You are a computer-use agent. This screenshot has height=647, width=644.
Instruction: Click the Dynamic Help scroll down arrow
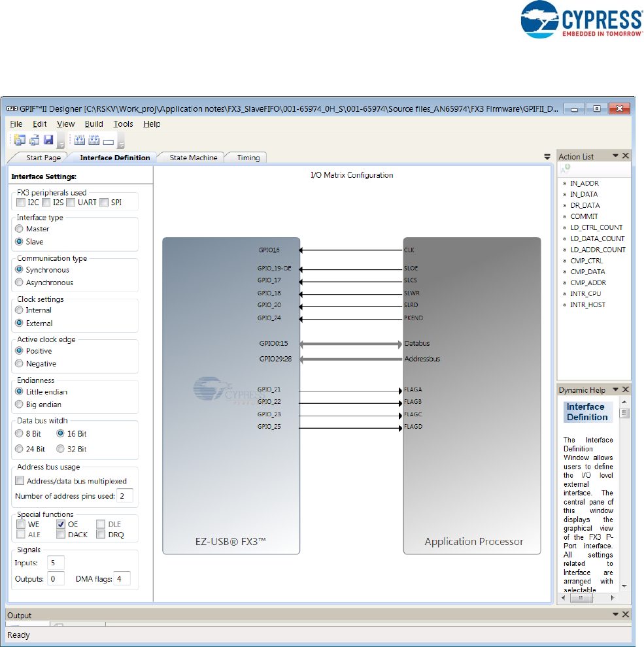pyautogui.click(x=624, y=586)
